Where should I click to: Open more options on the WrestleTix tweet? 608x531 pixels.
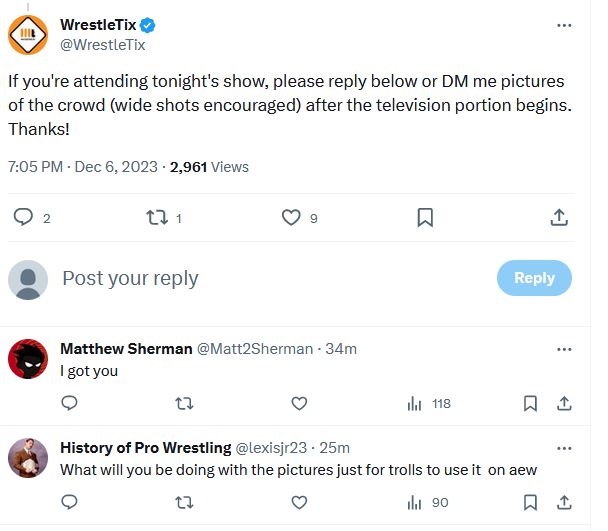(x=564, y=25)
